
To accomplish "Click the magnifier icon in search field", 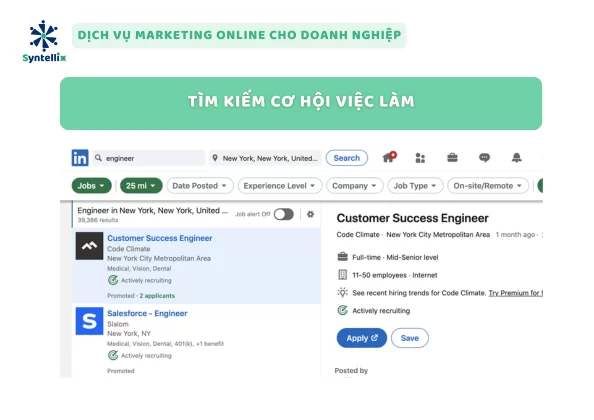I will 98,158.
